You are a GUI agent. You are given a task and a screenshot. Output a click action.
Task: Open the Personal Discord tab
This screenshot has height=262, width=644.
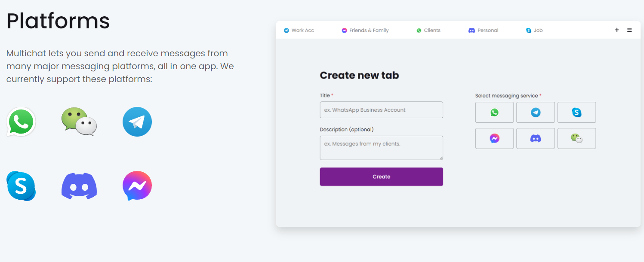pyautogui.click(x=484, y=30)
